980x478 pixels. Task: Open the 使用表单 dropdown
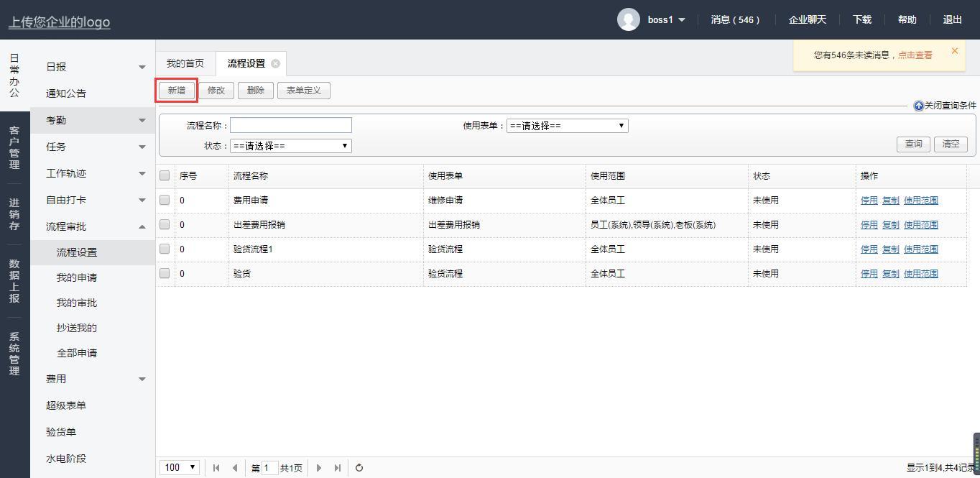coord(567,126)
